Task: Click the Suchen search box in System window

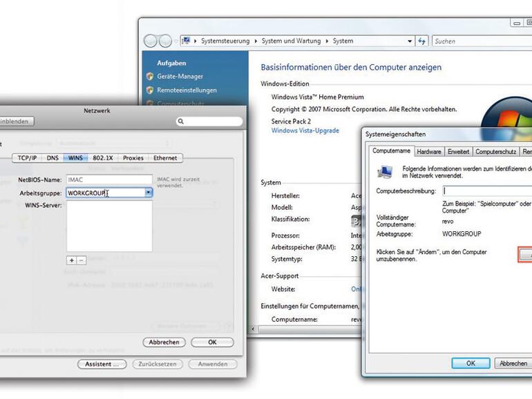Action: point(482,41)
